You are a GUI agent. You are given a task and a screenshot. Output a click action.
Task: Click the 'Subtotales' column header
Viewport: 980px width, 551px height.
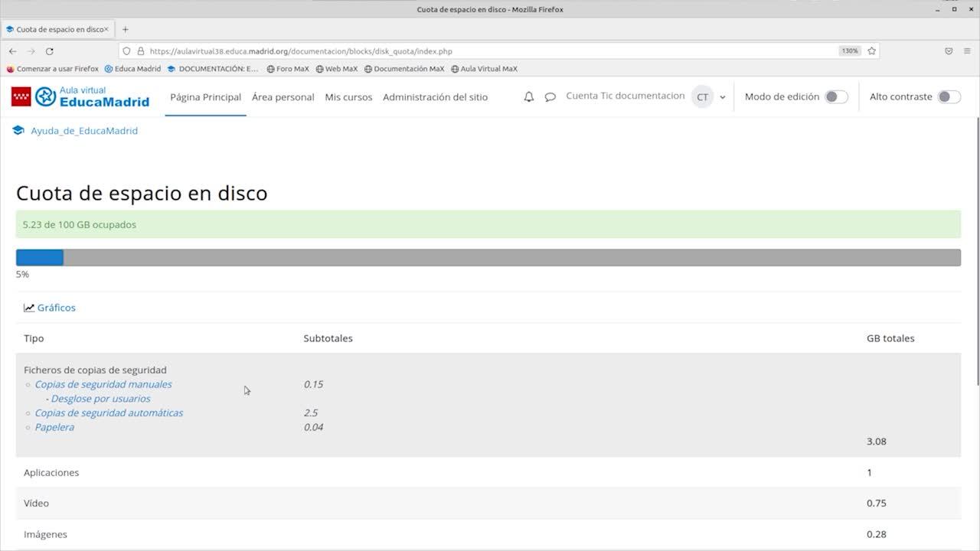point(328,338)
